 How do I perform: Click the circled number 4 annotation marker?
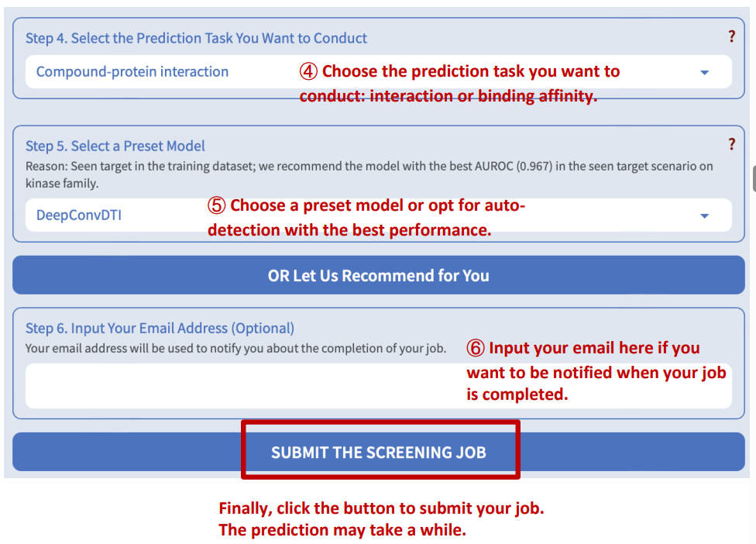tap(308, 71)
